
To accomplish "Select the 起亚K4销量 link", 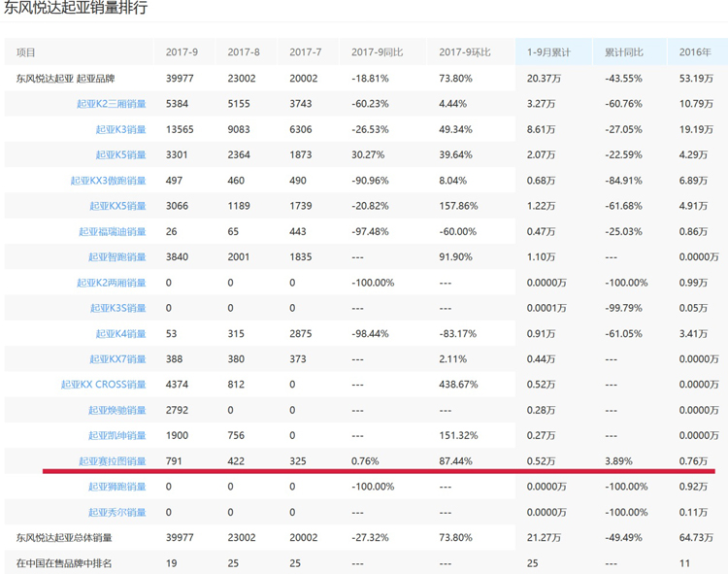I will 120,334.
